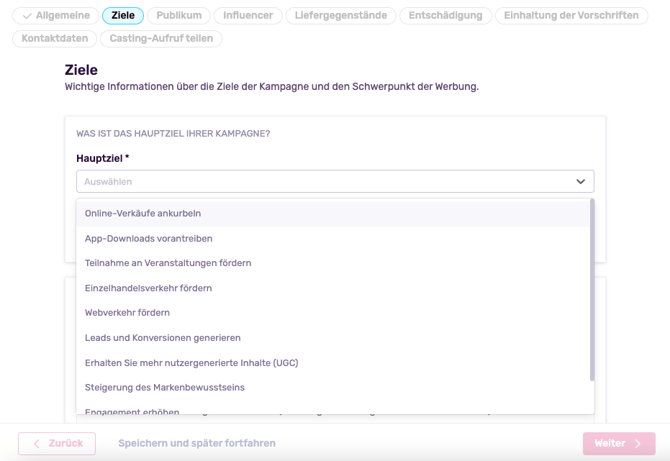670x461 pixels.
Task: Click the Zurück button
Action: click(x=57, y=443)
